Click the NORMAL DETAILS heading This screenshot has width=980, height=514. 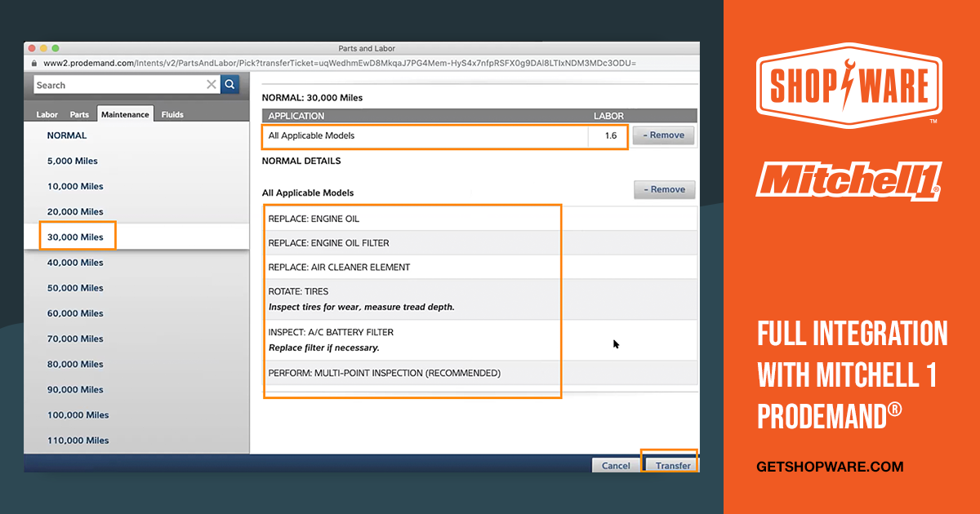301,162
